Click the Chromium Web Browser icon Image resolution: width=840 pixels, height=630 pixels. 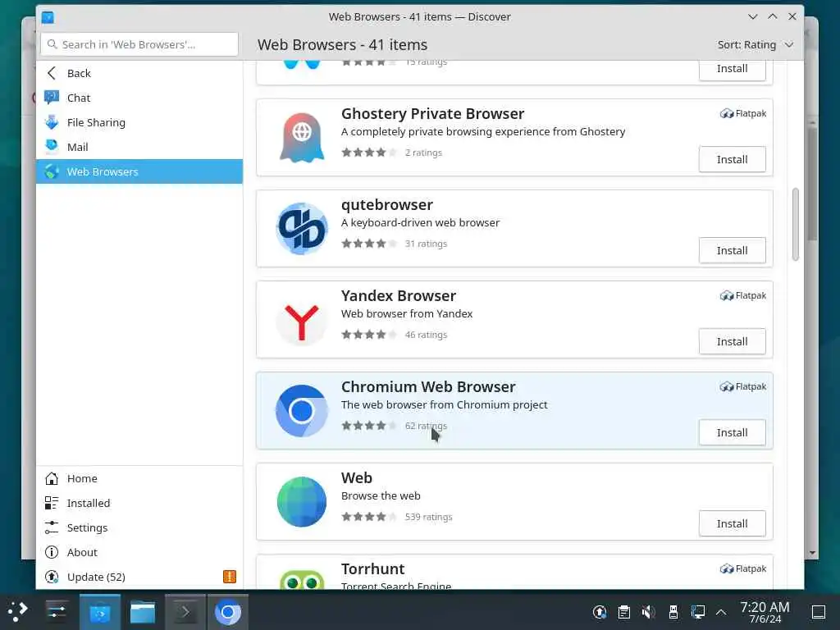tap(302, 411)
